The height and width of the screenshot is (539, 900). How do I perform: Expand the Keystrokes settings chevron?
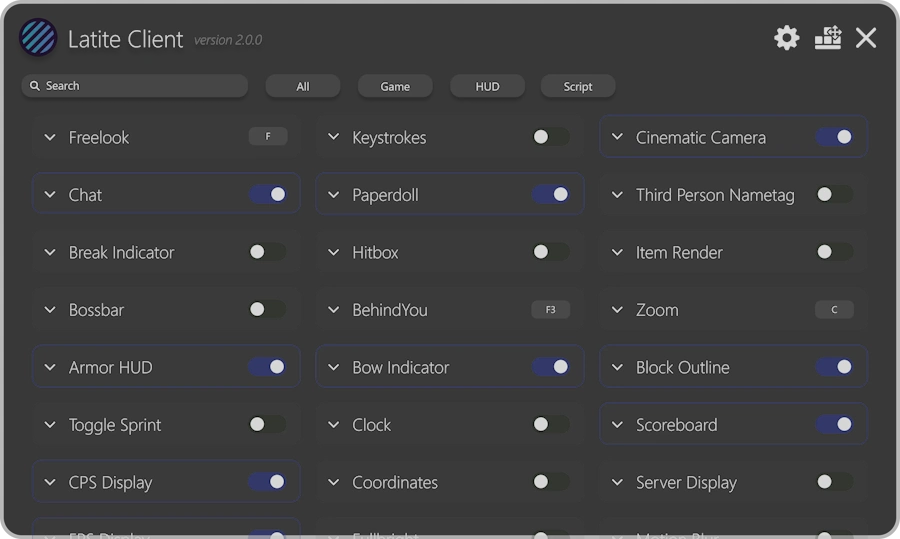click(x=333, y=137)
